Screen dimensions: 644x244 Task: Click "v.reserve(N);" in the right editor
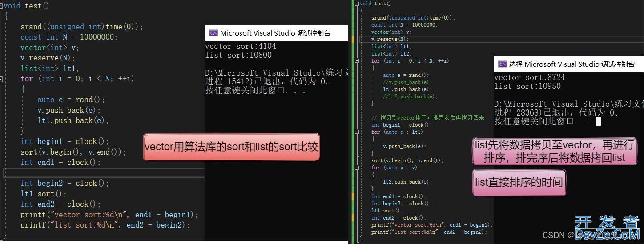pos(390,39)
